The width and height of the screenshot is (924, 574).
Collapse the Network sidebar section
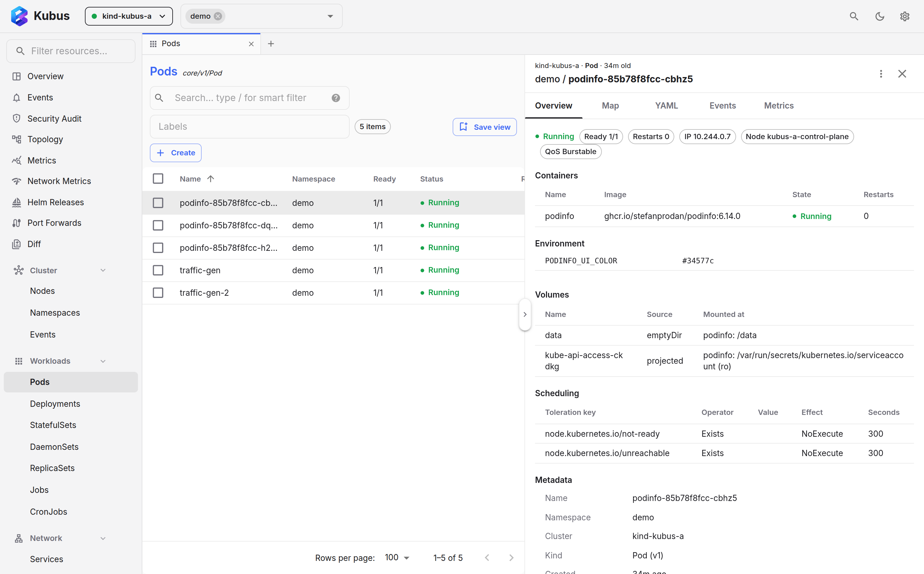(x=103, y=538)
